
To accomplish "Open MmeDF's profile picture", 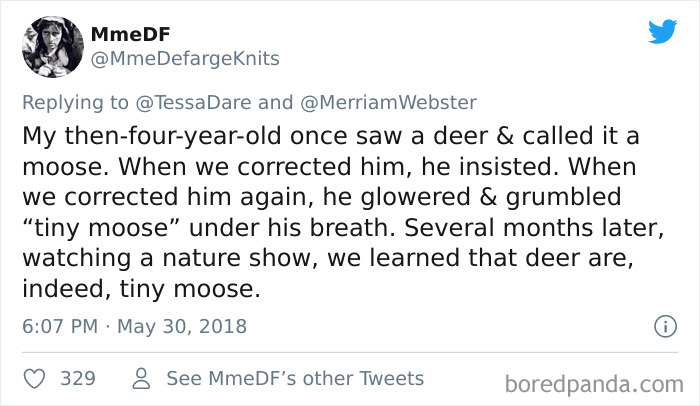I will tap(52, 46).
